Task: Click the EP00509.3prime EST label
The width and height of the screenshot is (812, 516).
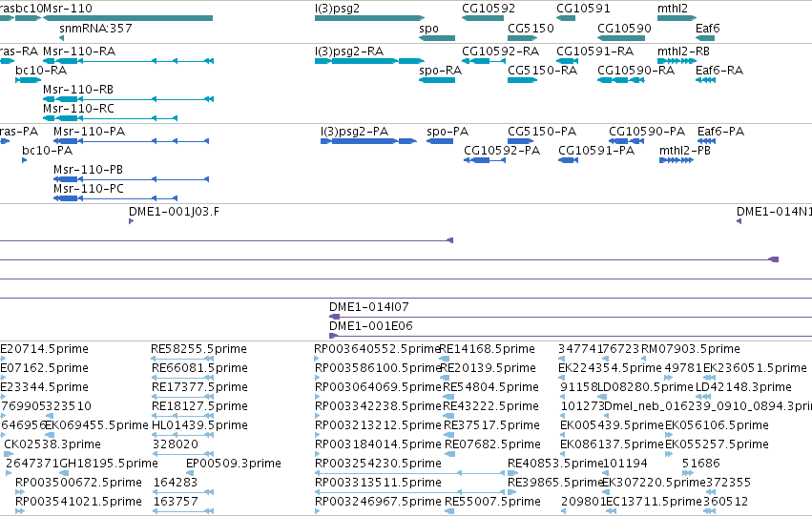Action: 234,464
